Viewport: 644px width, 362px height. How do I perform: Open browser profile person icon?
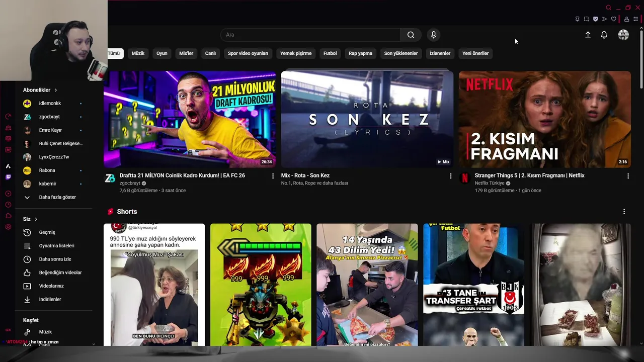tap(626, 19)
